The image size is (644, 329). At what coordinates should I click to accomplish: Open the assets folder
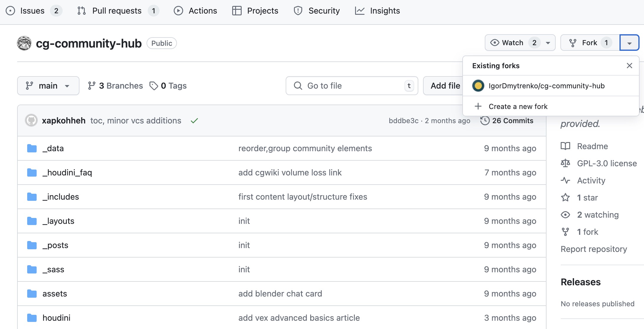coord(55,294)
